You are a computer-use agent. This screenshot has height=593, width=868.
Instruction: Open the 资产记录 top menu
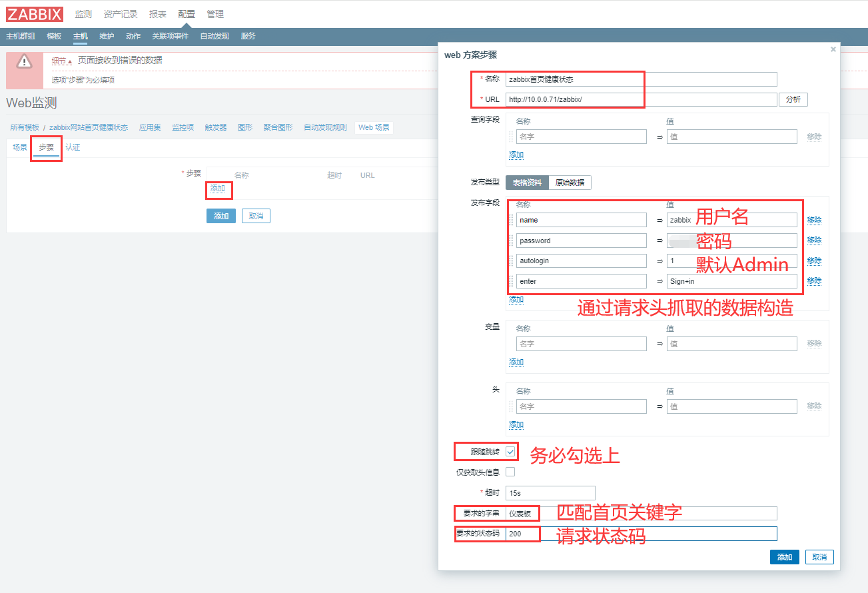pos(121,14)
